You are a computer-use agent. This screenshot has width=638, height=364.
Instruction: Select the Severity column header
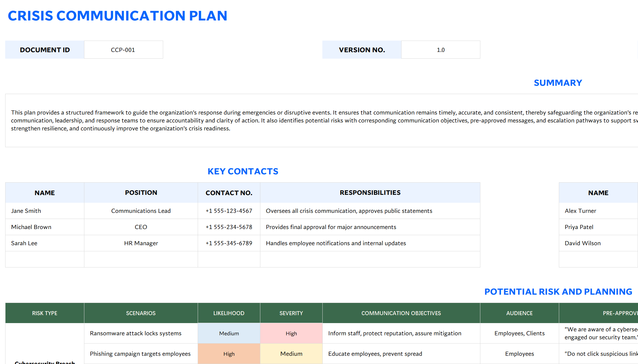pyautogui.click(x=291, y=313)
